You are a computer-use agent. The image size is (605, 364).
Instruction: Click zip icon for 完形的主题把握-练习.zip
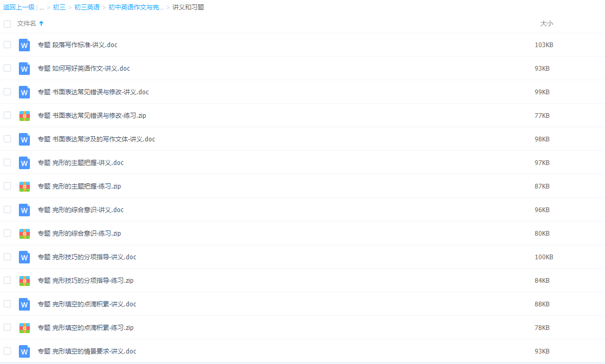(x=24, y=186)
